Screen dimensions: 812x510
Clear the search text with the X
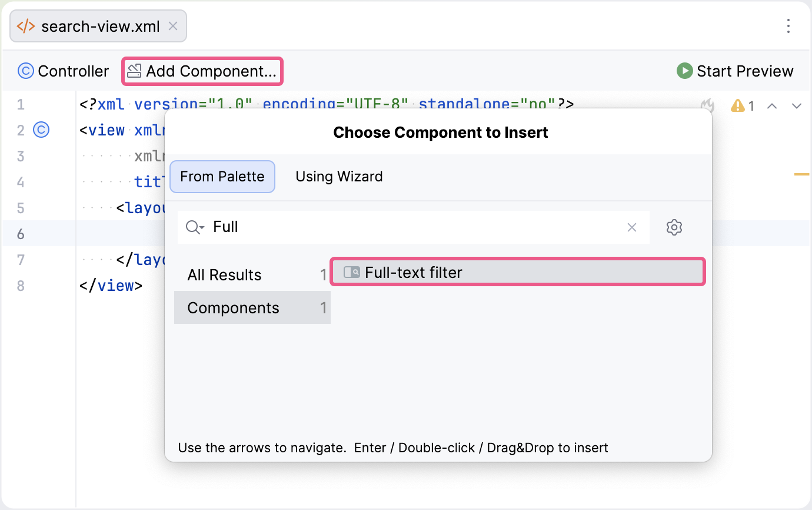point(632,227)
